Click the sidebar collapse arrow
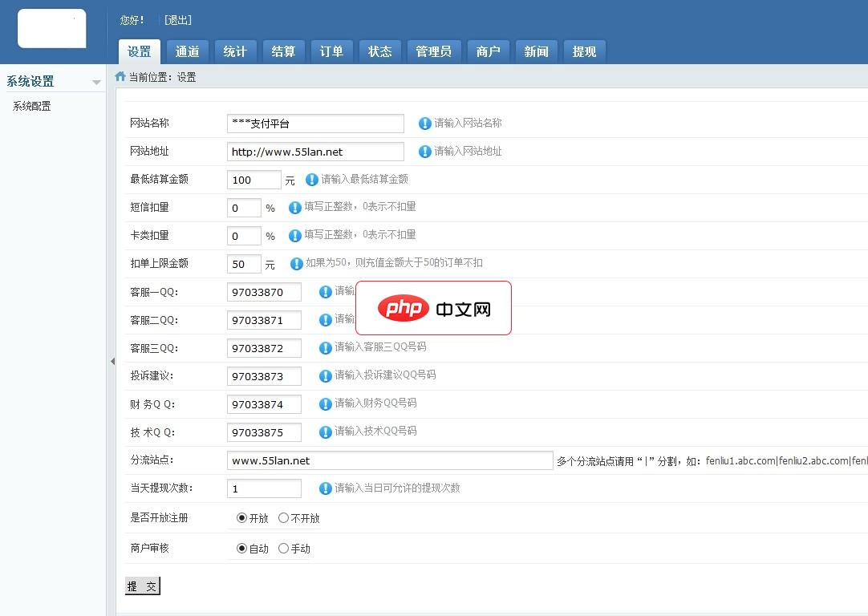 tap(112, 362)
